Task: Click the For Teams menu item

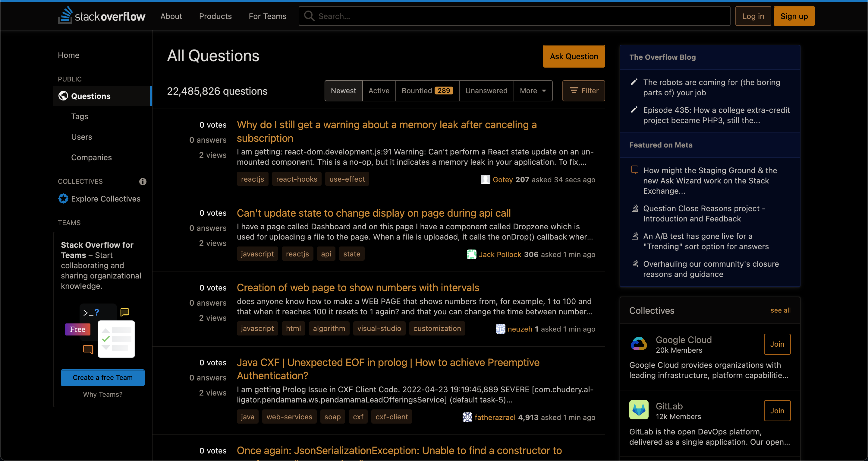Action: 267,16
